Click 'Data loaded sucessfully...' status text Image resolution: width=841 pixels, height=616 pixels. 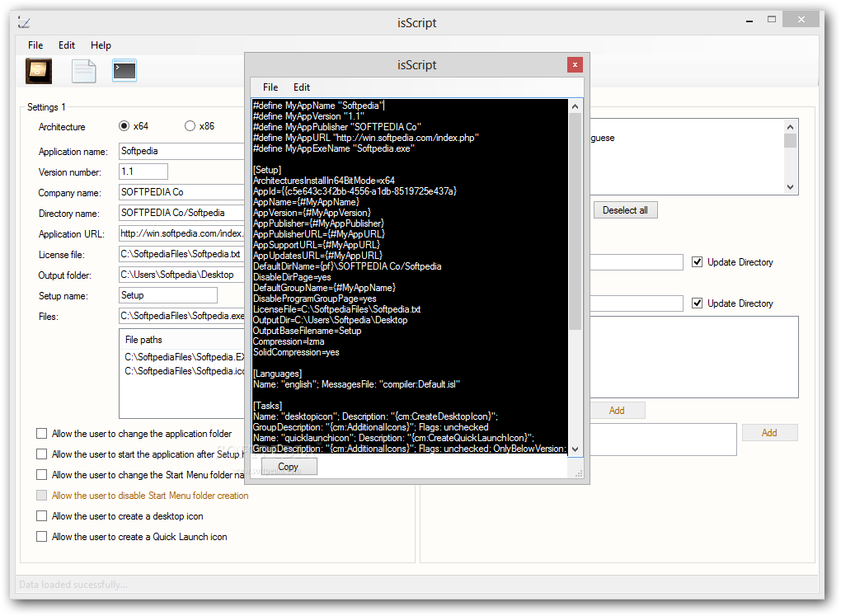73,585
